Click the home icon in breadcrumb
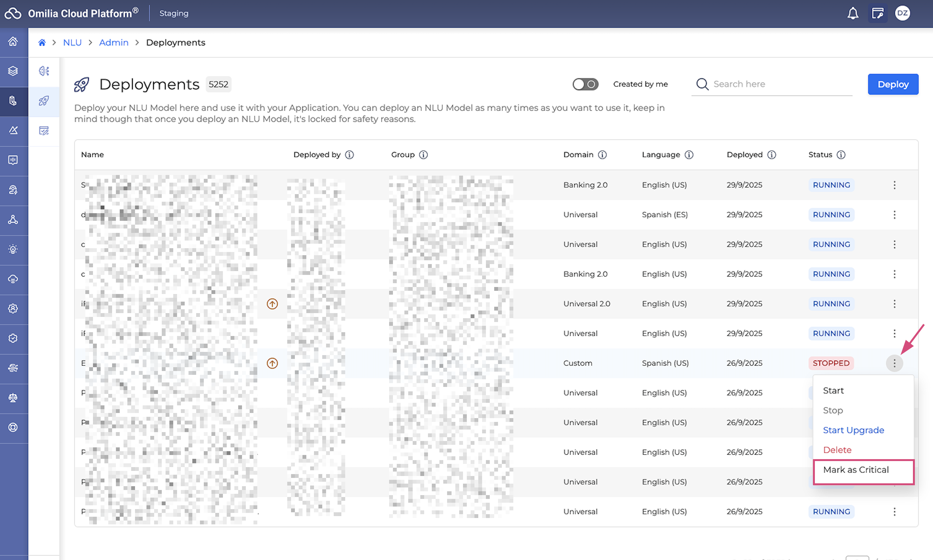Image resolution: width=933 pixels, height=560 pixels. pyautogui.click(x=42, y=43)
